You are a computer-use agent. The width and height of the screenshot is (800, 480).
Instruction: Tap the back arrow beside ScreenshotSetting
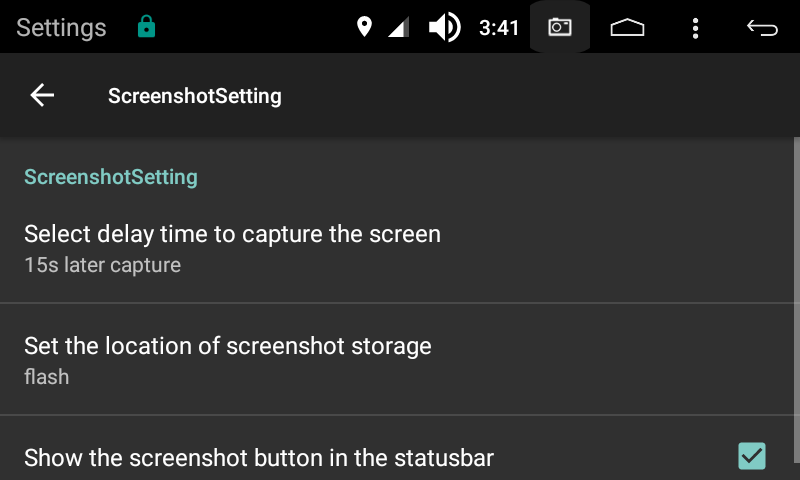coord(42,95)
